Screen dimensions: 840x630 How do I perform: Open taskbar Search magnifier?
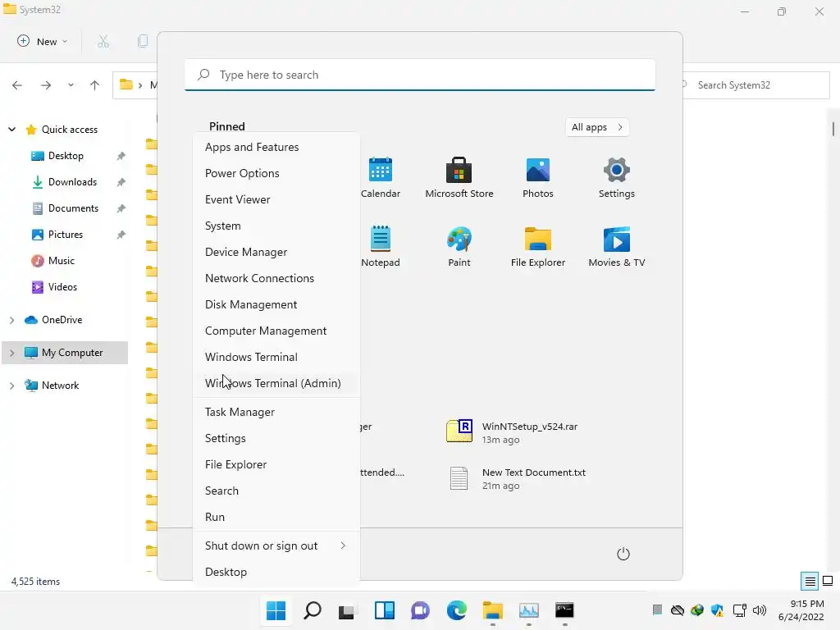pos(313,610)
